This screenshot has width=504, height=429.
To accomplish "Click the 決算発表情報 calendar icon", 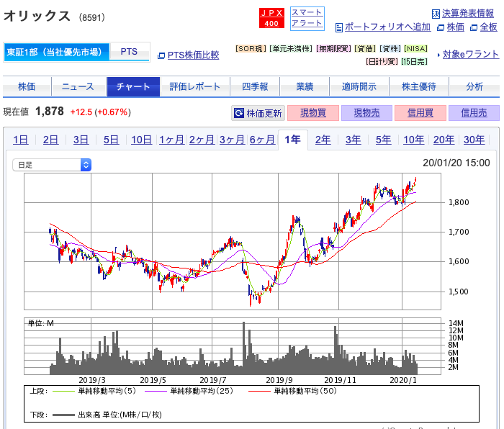I will click(x=436, y=14).
